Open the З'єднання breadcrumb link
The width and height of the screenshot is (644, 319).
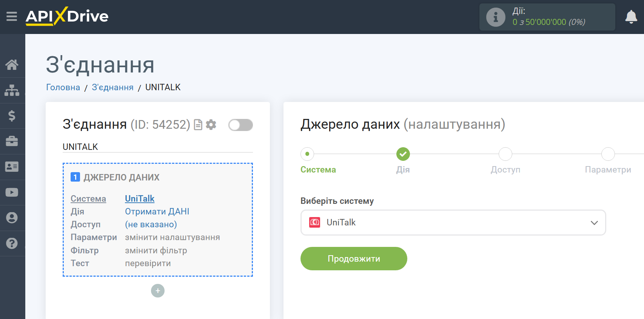[112, 87]
